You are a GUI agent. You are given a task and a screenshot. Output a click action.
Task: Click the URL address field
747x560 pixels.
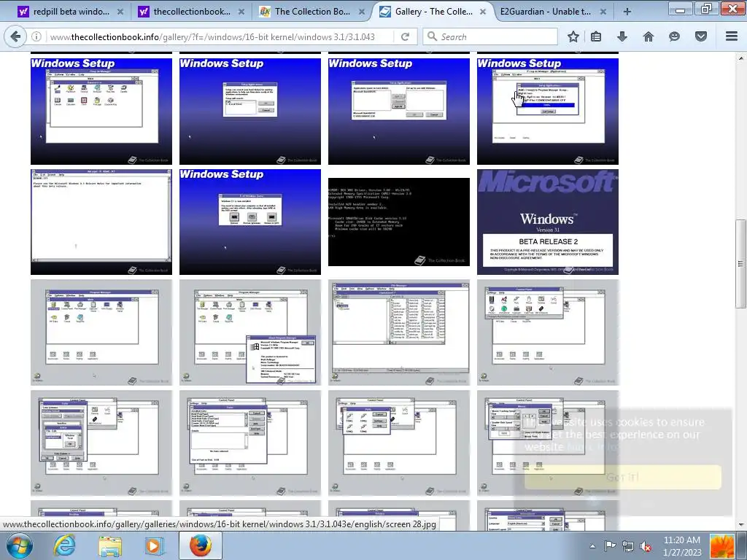[221, 36]
